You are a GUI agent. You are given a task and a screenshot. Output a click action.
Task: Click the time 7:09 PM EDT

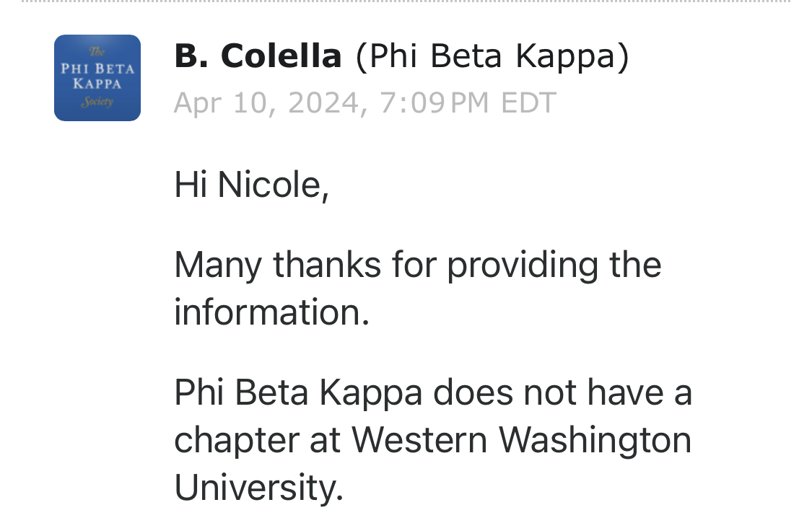click(x=467, y=103)
